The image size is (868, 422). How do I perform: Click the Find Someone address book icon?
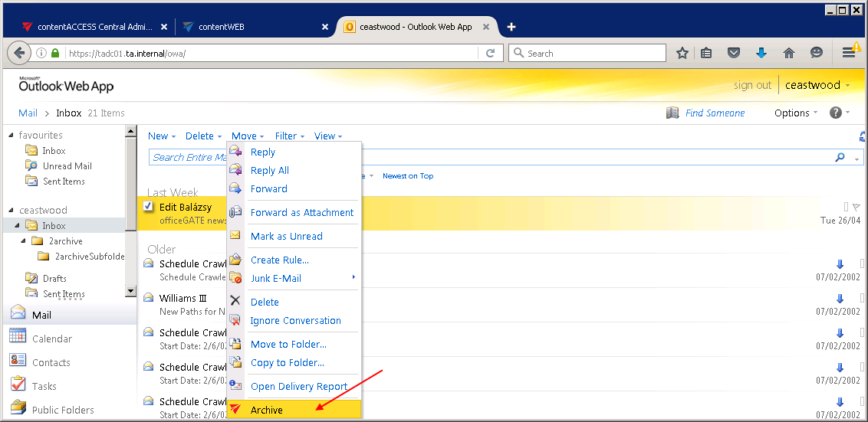[x=672, y=113]
